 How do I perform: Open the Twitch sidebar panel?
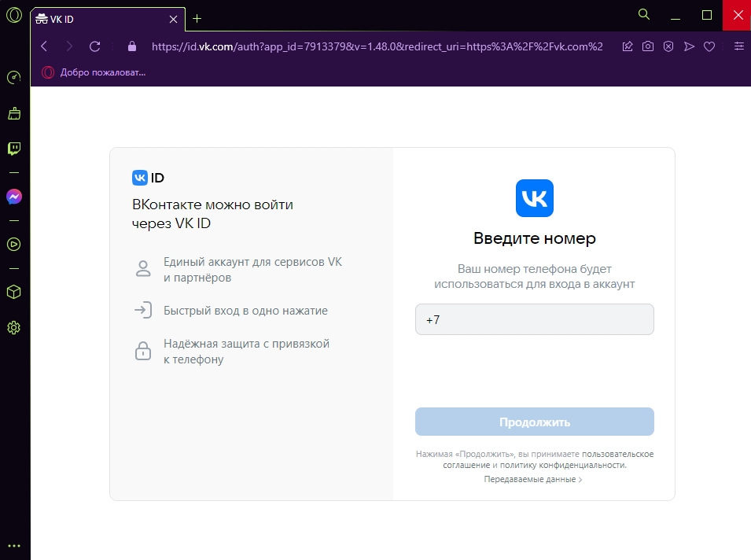(14, 149)
